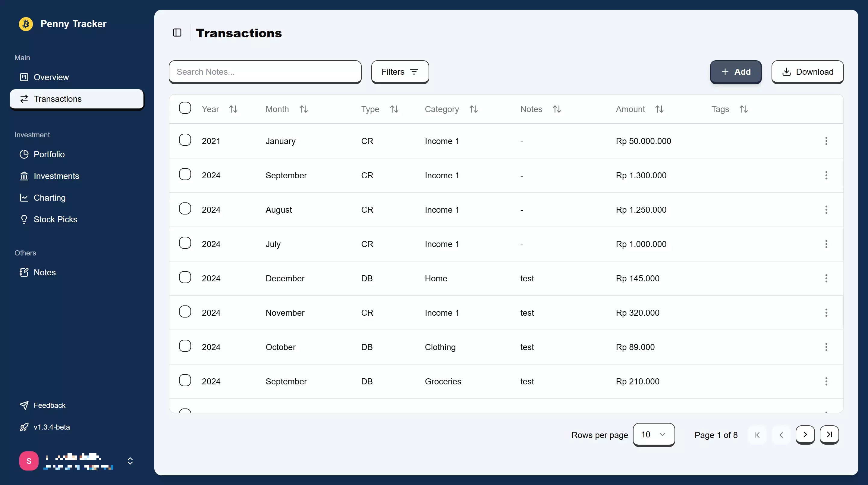This screenshot has height=485, width=868.
Task: Sort by Tags column arrows
Action: 743,109
